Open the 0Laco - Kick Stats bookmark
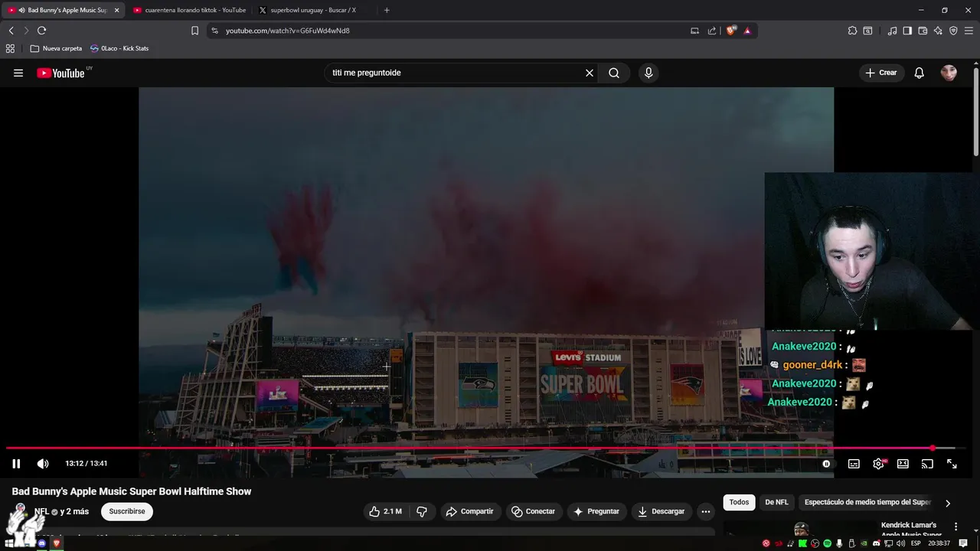The height and width of the screenshot is (551, 980). (x=119, y=48)
